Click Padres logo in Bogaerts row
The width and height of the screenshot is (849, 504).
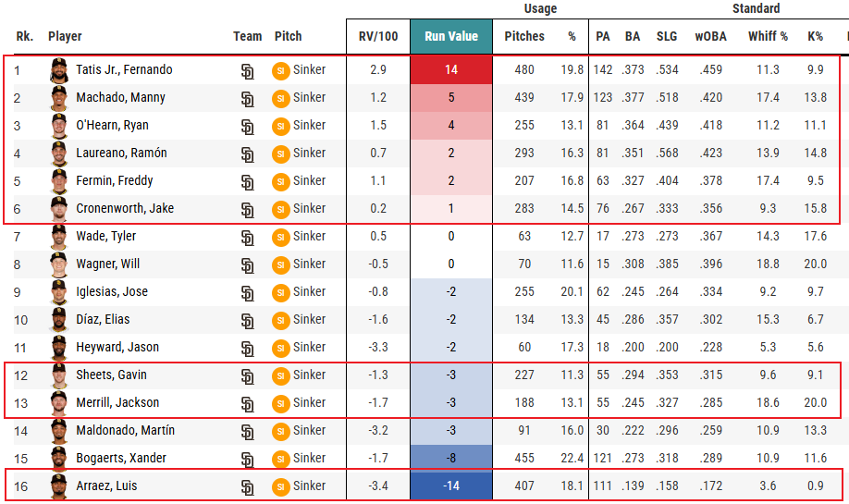point(247,460)
